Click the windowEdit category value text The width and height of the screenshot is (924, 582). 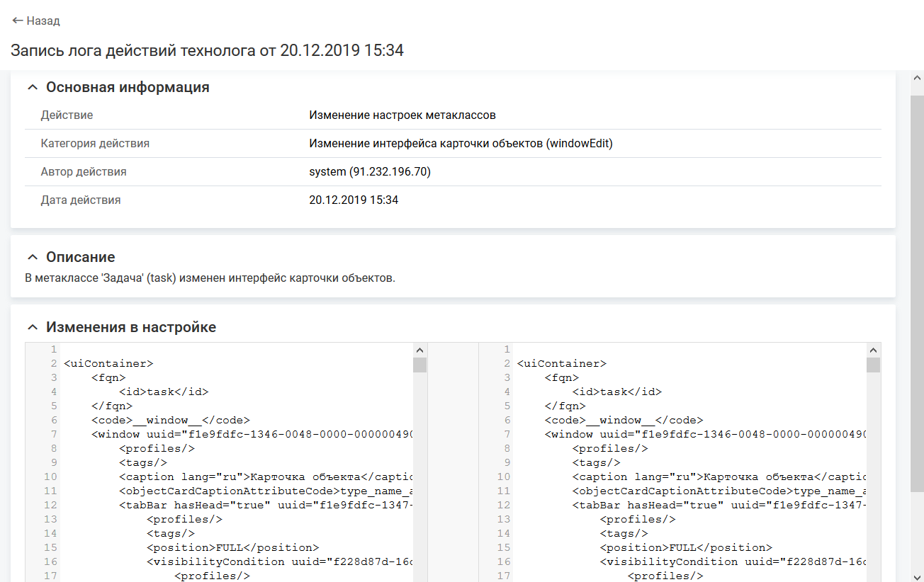[461, 144]
